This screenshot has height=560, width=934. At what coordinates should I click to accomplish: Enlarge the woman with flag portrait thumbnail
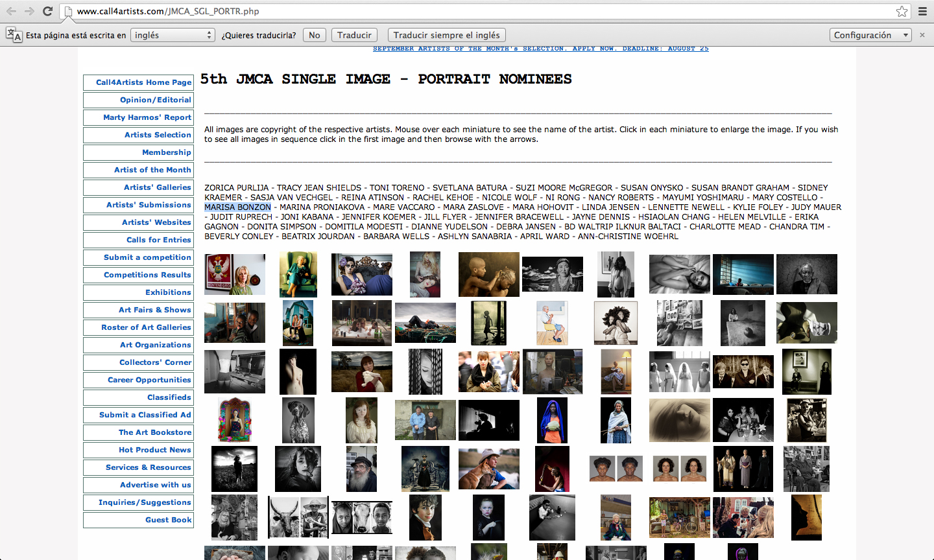pos(234,274)
